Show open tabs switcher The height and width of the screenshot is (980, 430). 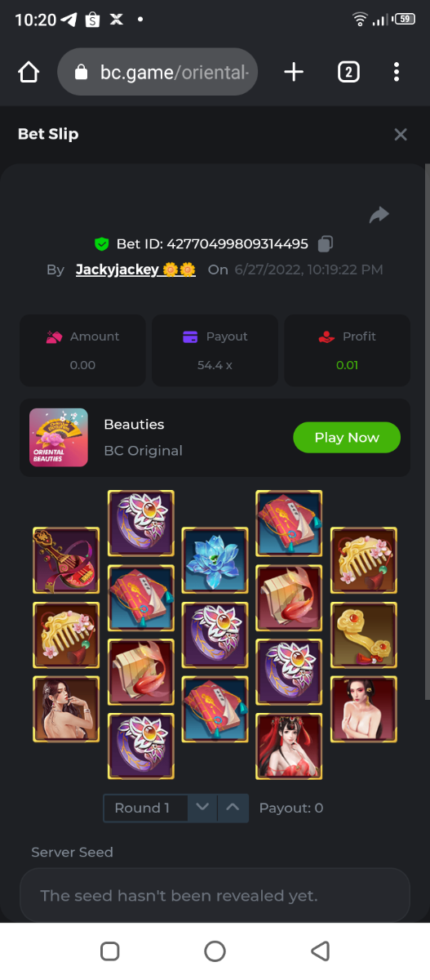click(x=348, y=72)
